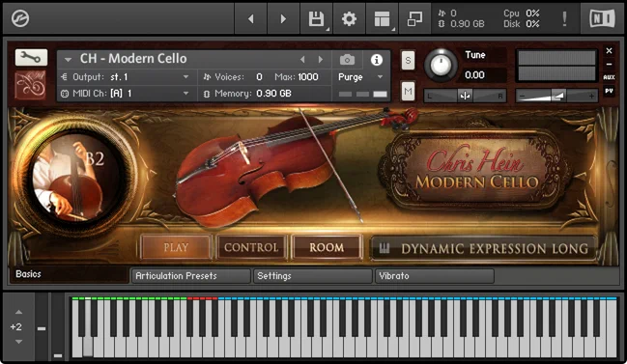The height and width of the screenshot is (364, 627).
Task: Minimize instrument header with the minus button
Action: tap(609, 64)
